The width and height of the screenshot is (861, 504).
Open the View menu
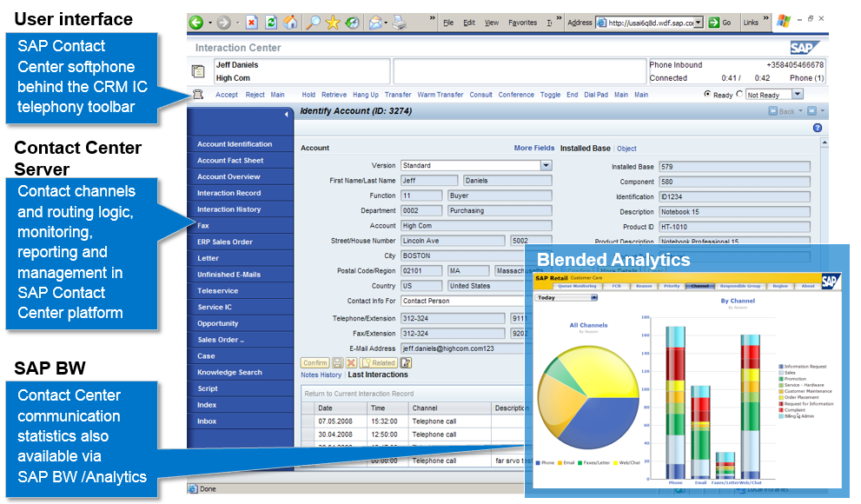point(492,23)
